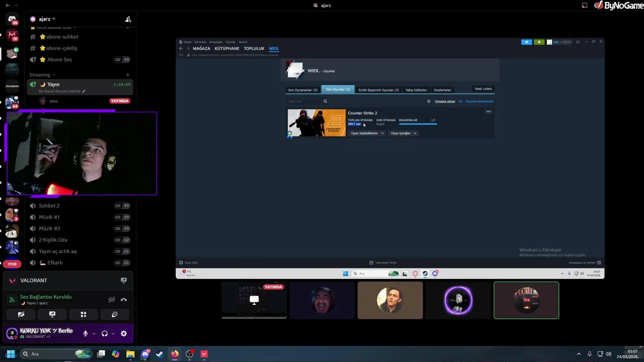The width and height of the screenshot is (644, 362).
Task: Select the laughing man participant tile
Action: tap(322, 300)
